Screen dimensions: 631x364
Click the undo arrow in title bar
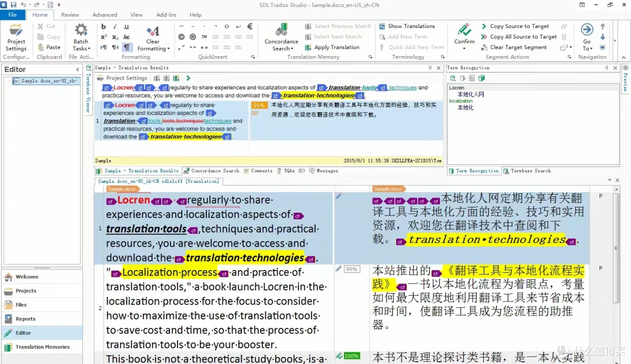[23, 5]
